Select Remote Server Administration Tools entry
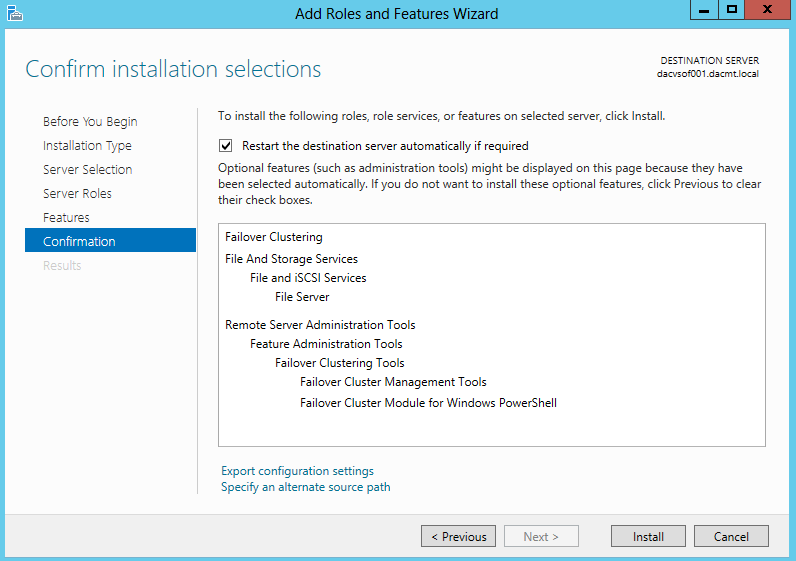Viewport: 796px width, 561px height. (x=320, y=324)
